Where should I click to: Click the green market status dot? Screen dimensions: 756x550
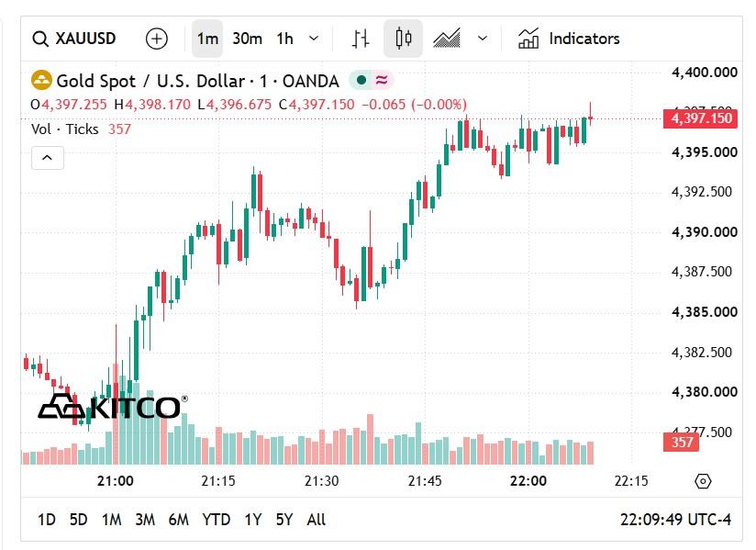pos(361,80)
